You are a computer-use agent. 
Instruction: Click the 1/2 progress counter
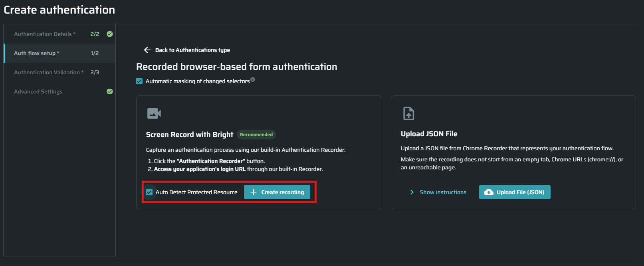pos(95,53)
